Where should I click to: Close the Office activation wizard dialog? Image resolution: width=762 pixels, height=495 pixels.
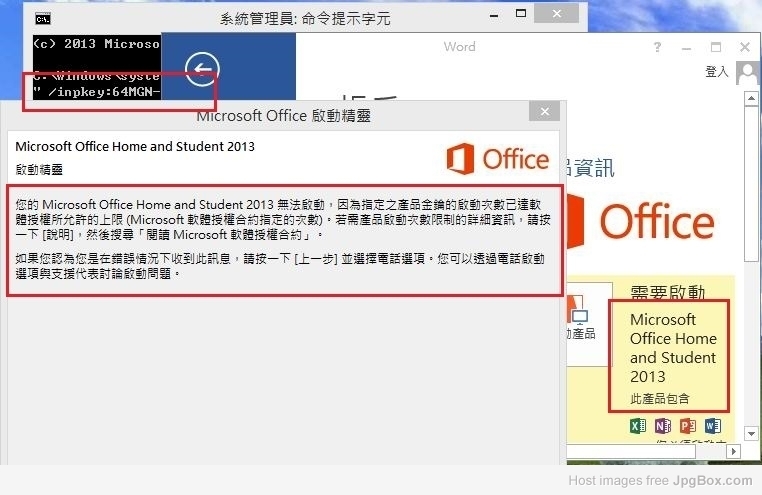point(544,112)
